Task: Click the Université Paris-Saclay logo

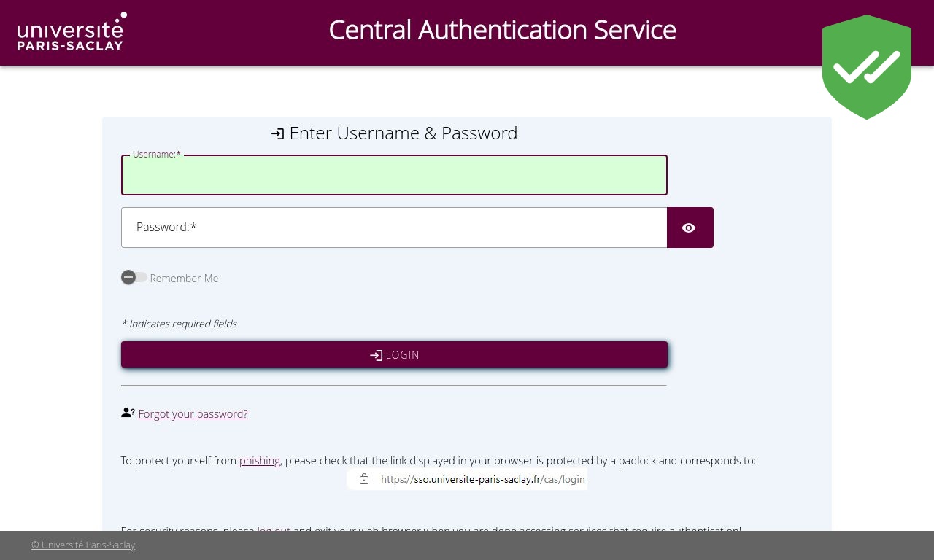Action: pyautogui.click(x=72, y=31)
